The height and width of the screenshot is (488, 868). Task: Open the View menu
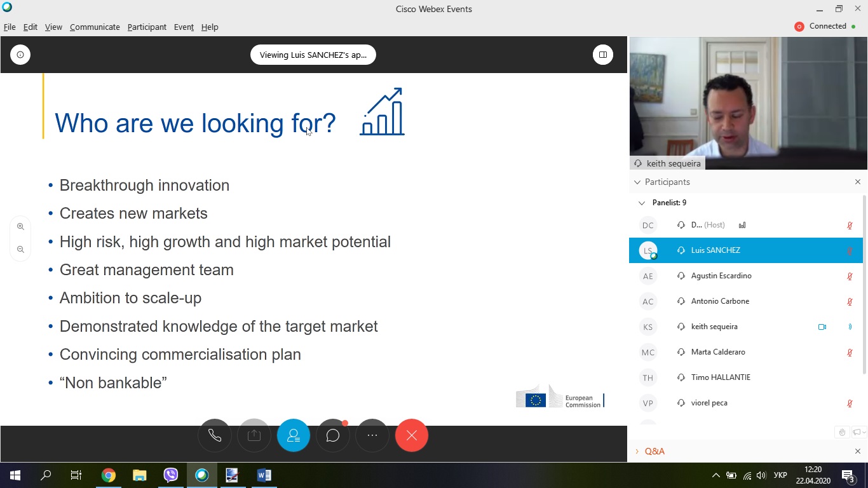tap(53, 27)
